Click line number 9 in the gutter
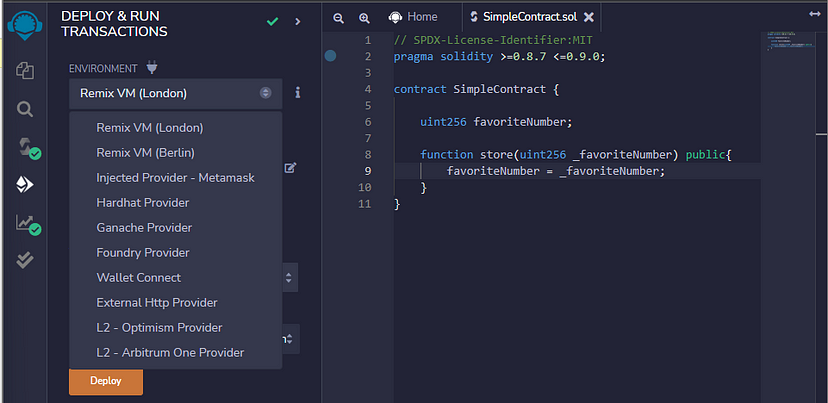This screenshot has height=403, width=828. 368,171
